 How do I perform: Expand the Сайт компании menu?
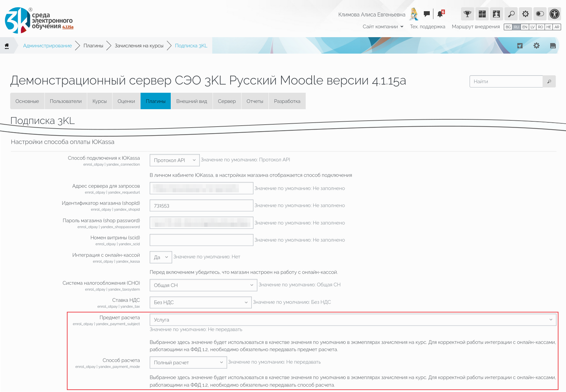[383, 27]
